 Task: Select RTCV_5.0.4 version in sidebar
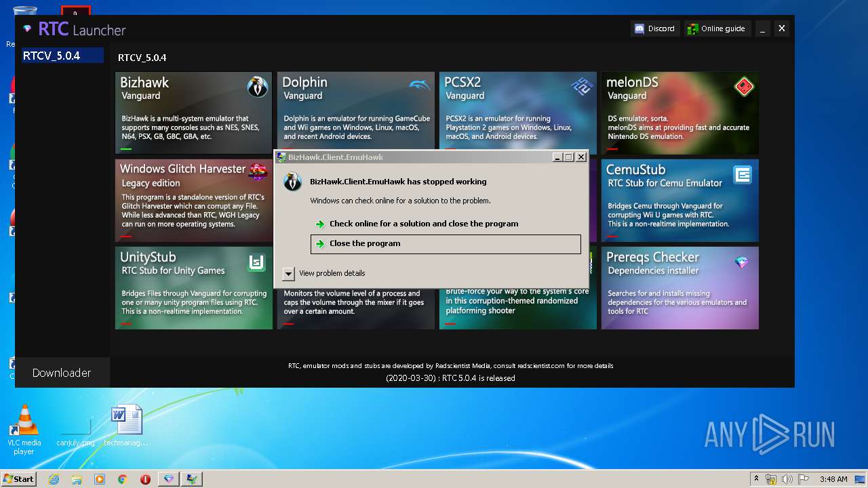tap(62, 56)
